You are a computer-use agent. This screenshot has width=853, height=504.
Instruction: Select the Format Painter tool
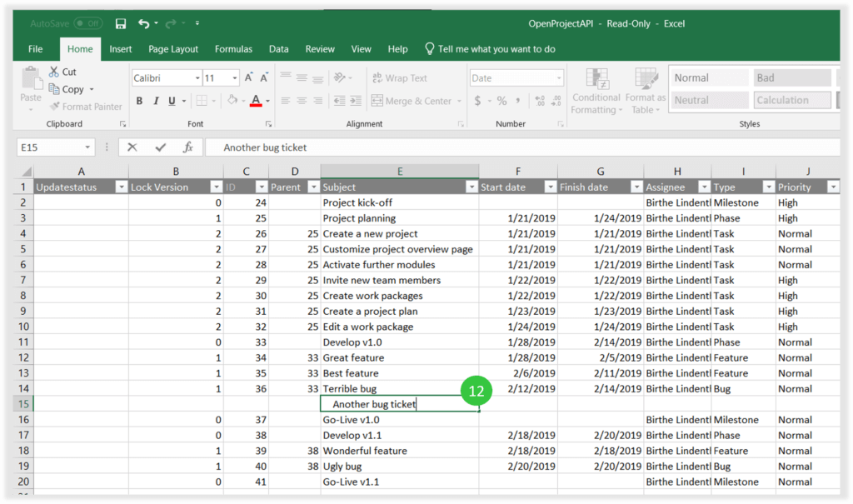click(85, 107)
